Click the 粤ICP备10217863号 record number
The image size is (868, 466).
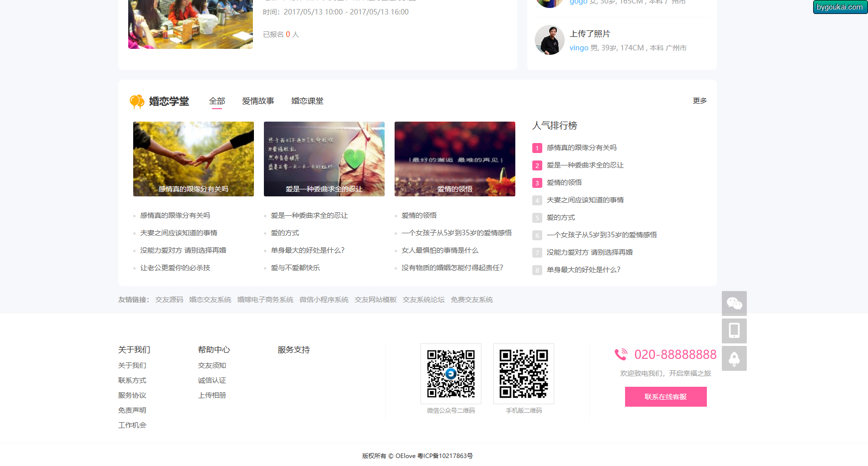pos(445,456)
